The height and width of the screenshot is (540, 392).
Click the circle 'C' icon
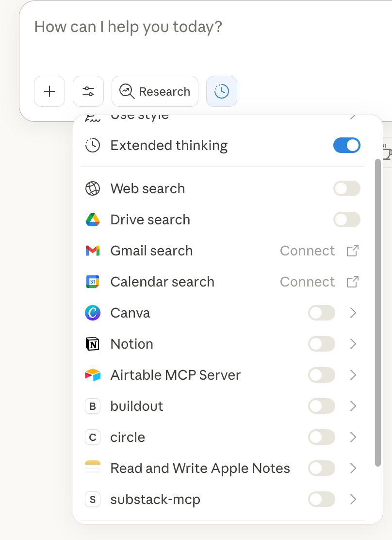93,438
